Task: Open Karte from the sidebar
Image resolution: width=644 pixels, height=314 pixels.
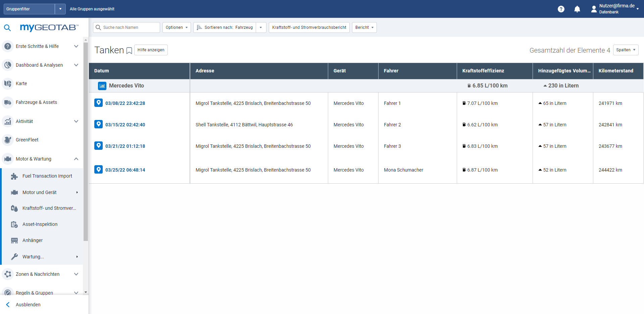Action: click(x=21, y=83)
